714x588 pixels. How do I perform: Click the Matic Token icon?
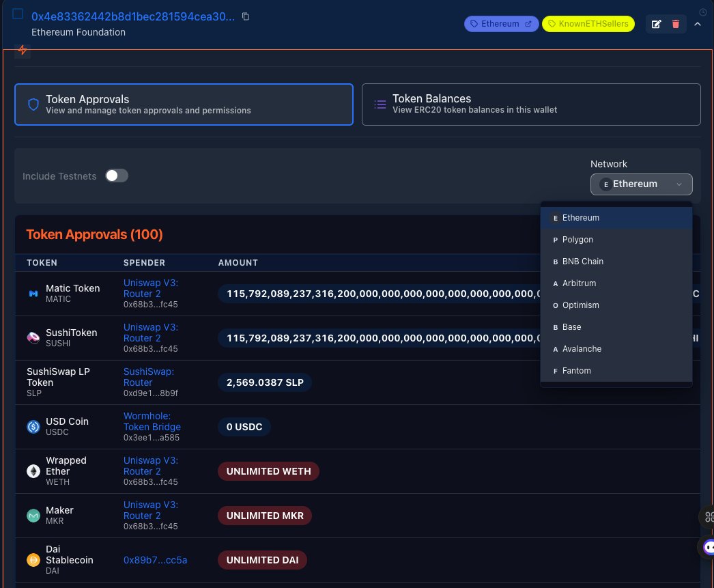[x=33, y=294]
